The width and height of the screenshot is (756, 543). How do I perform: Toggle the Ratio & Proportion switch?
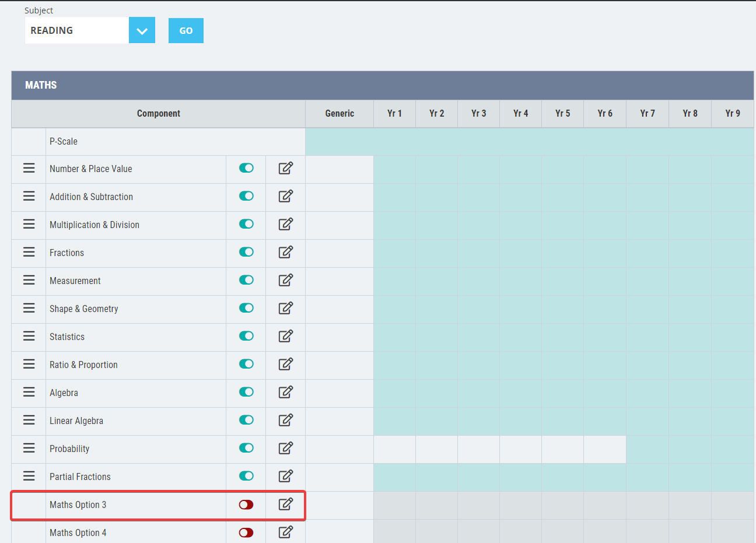tap(246, 364)
